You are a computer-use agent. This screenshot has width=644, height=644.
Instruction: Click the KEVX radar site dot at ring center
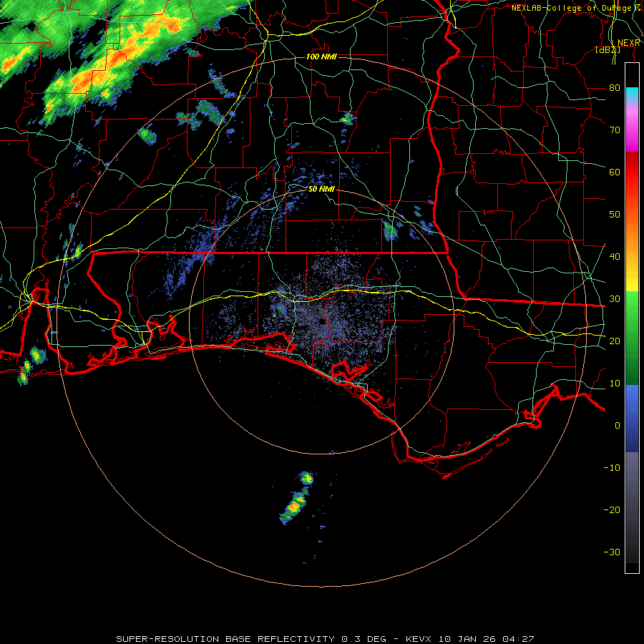(323, 323)
